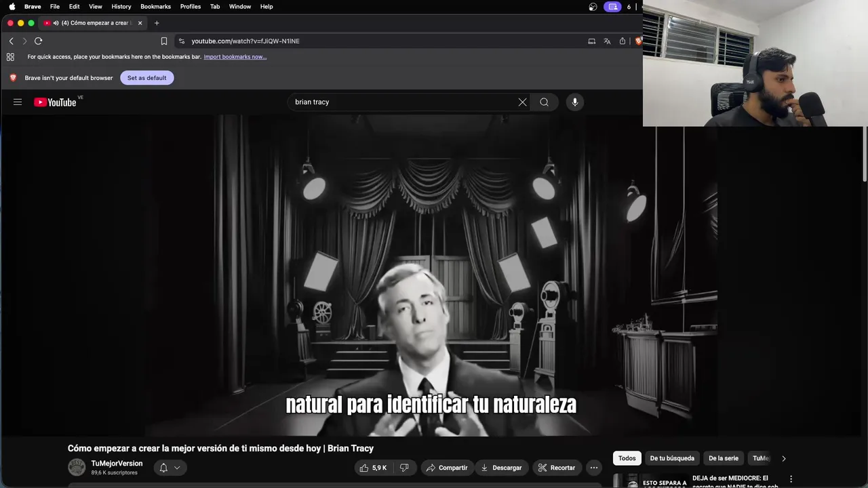Screen dimensions: 868x488
Task: Open the Apple menu
Action: 12,7
